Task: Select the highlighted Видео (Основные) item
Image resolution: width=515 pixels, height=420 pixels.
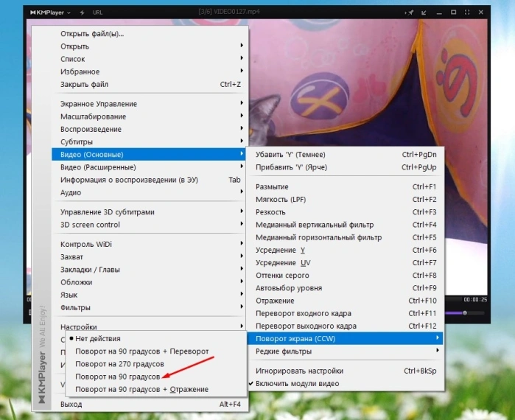Action: point(148,154)
